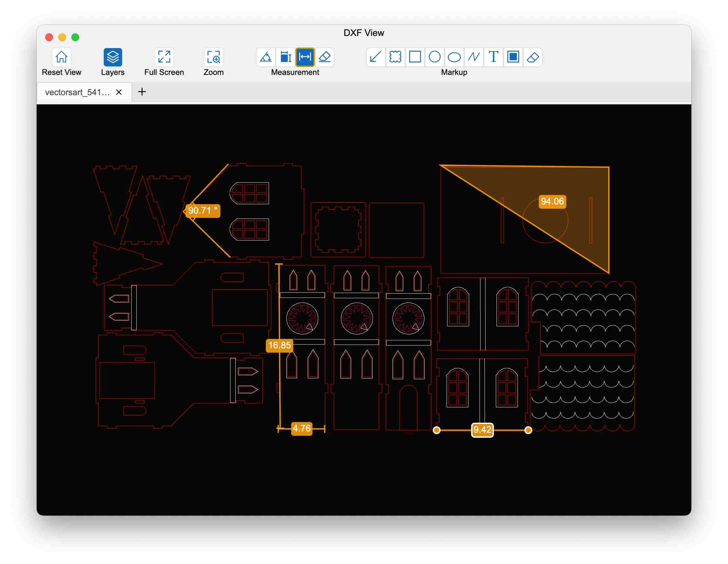Select the 9.42 distance label
Image resolution: width=728 pixels, height=564 pixels.
[x=483, y=430]
